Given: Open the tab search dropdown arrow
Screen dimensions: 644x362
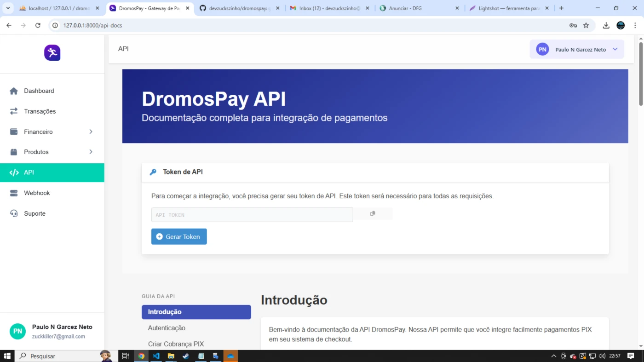Looking at the screenshot, I should pyautogui.click(x=8, y=8).
